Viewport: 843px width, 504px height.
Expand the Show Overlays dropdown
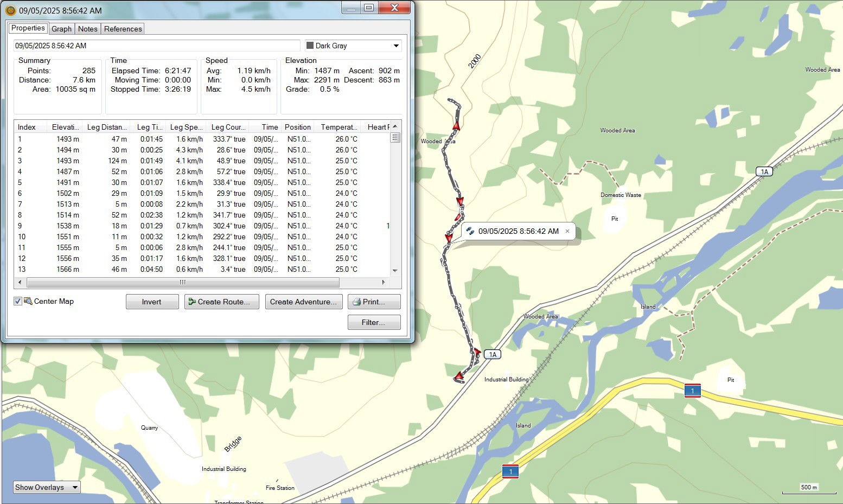click(47, 487)
